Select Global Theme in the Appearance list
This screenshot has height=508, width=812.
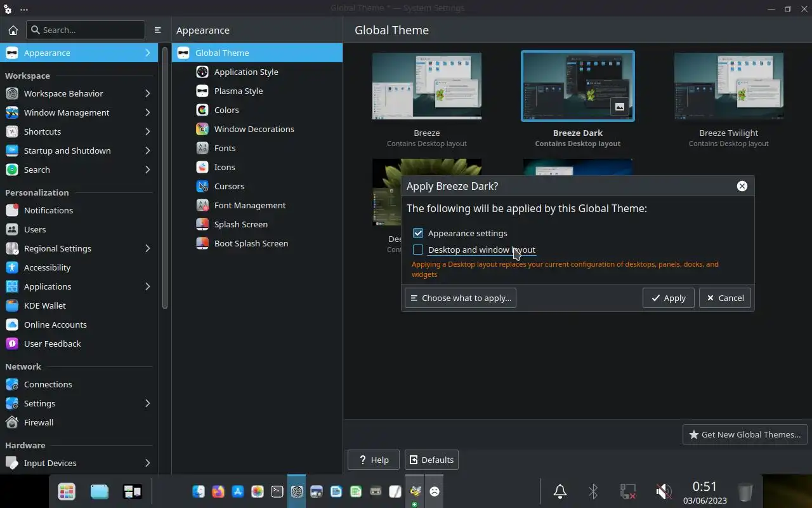(257, 53)
